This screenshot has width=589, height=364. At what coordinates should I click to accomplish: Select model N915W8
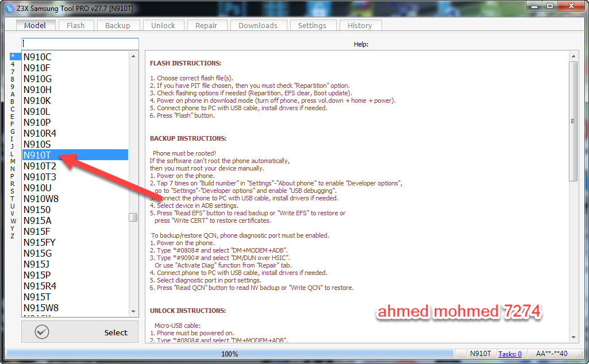[x=75, y=308]
